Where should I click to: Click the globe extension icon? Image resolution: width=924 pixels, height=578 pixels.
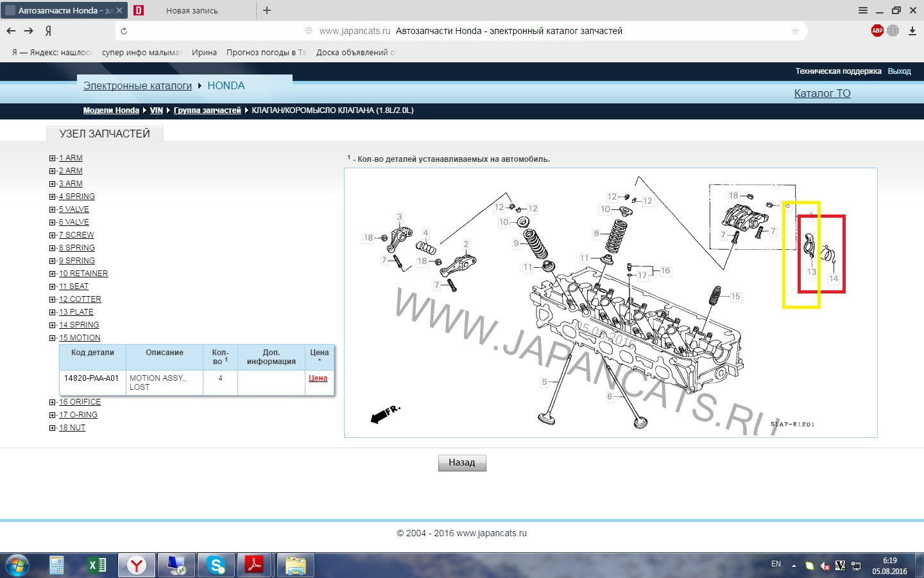click(893, 30)
